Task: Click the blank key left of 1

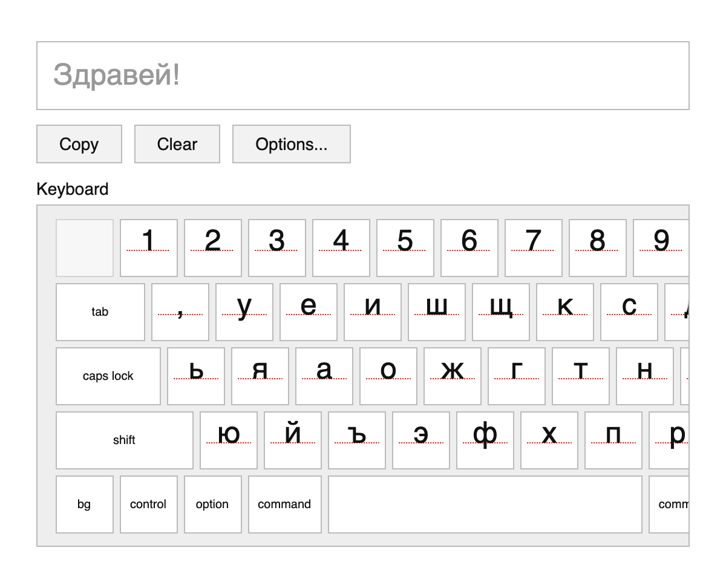Action: pyautogui.click(x=84, y=247)
